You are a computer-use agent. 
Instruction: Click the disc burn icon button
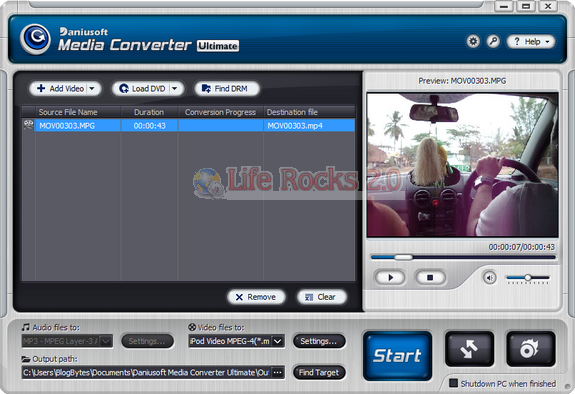(x=530, y=349)
